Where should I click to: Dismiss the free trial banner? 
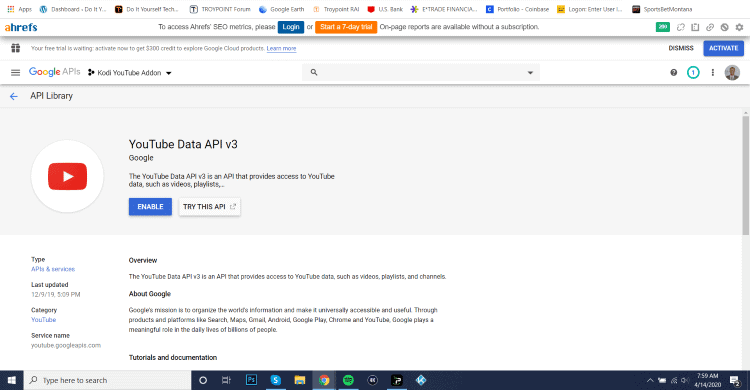click(681, 48)
